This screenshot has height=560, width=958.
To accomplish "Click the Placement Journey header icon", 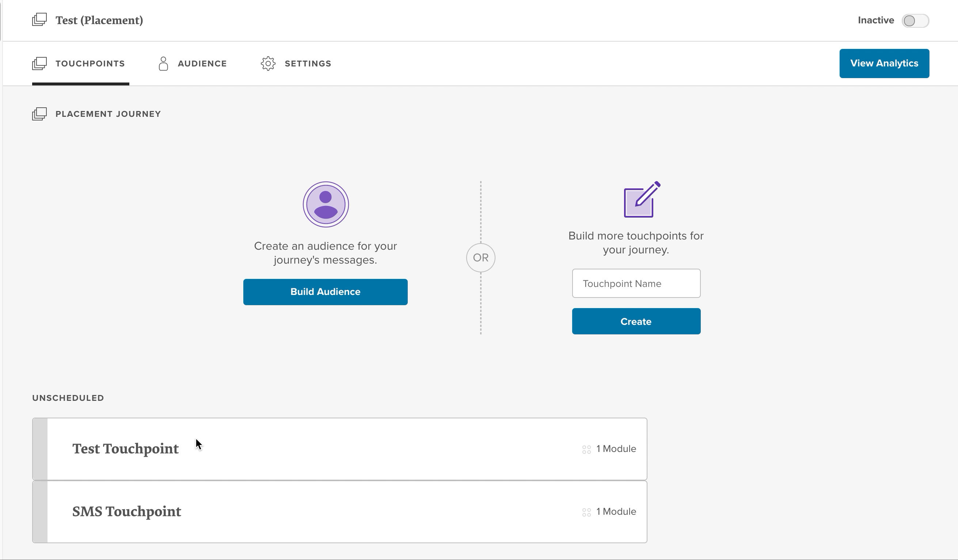I will pyautogui.click(x=39, y=114).
